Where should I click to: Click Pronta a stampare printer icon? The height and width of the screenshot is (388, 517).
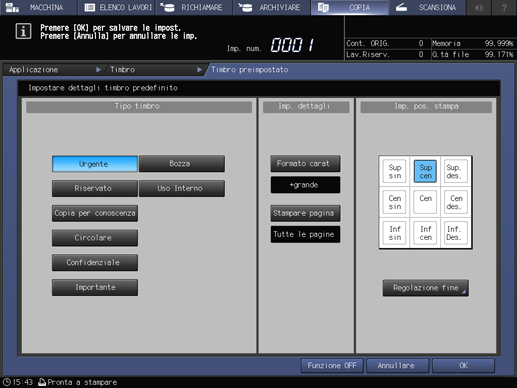42,382
